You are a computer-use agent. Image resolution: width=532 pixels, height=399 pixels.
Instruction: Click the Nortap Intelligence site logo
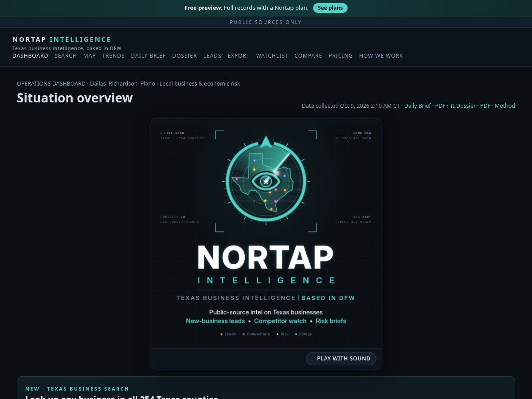(x=62, y=39)
